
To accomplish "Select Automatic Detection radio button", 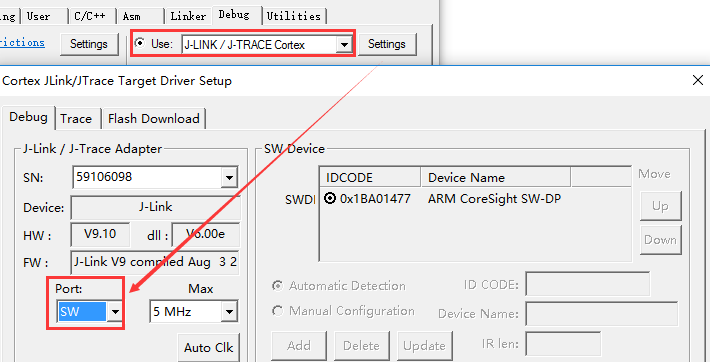I will coord(277,286).
